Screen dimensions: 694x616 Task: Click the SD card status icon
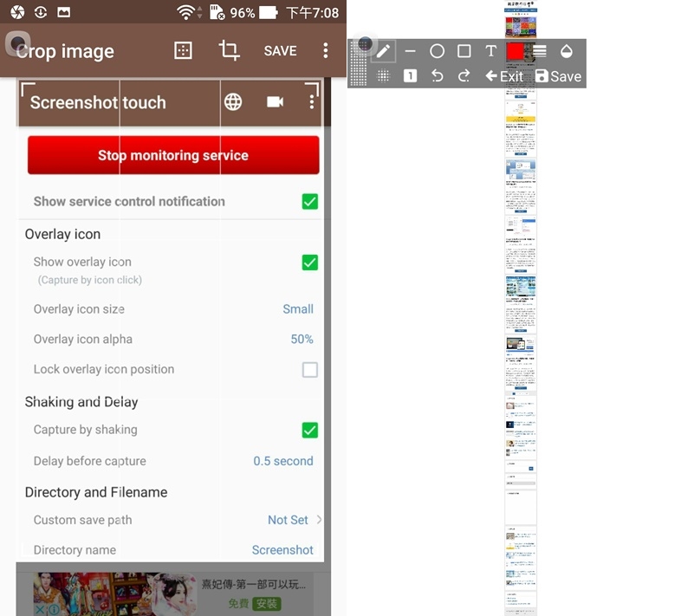pos(217,12)
